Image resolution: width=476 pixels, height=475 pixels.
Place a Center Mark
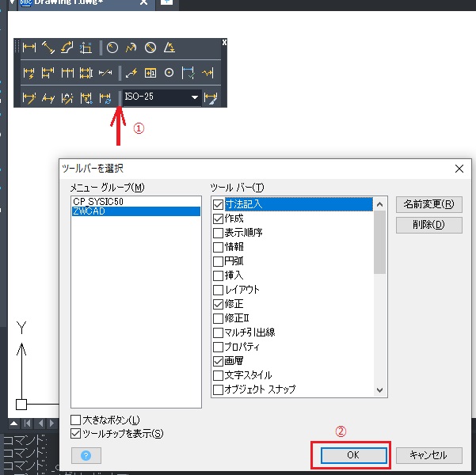coord(169,73)
